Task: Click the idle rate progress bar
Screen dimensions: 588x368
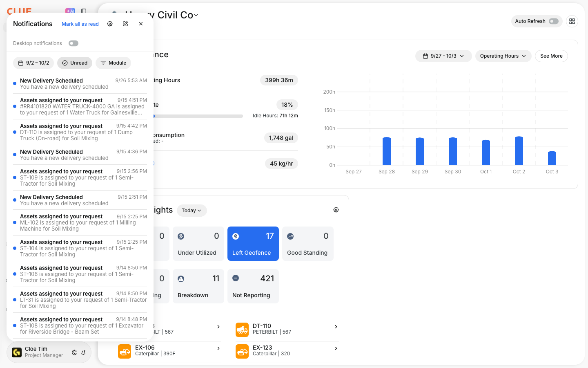Action: pos(198,116)
